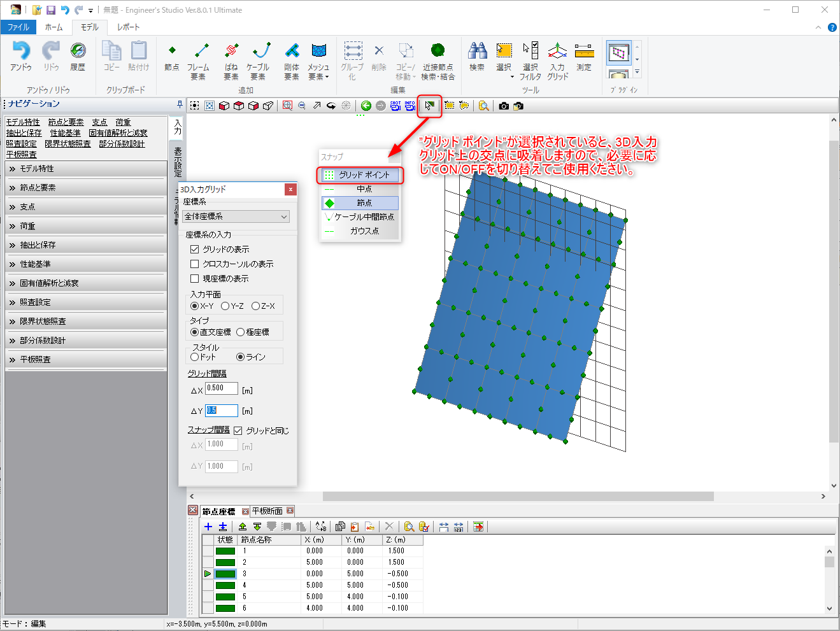The image size is (840, 631).
Task: Click the horizontal scrollbar under the 3D view
Action: 518,496
